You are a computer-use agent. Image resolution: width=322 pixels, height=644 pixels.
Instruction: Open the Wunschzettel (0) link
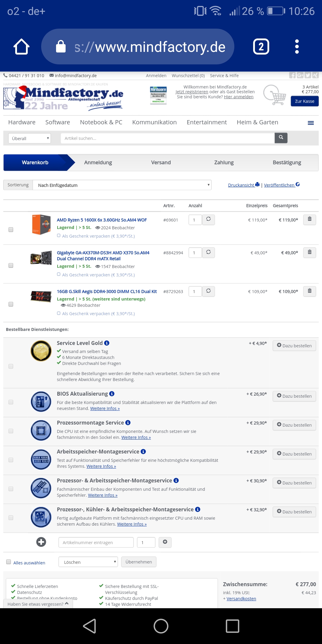coord(188,76)
